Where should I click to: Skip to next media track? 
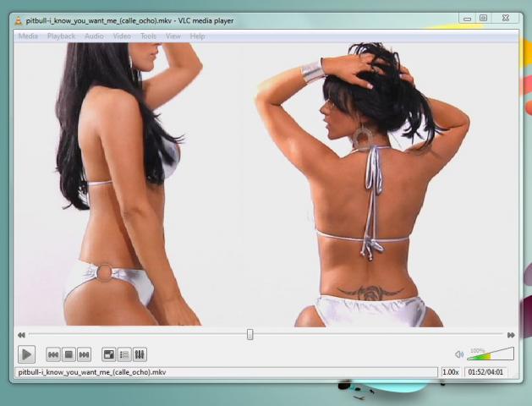84,354
